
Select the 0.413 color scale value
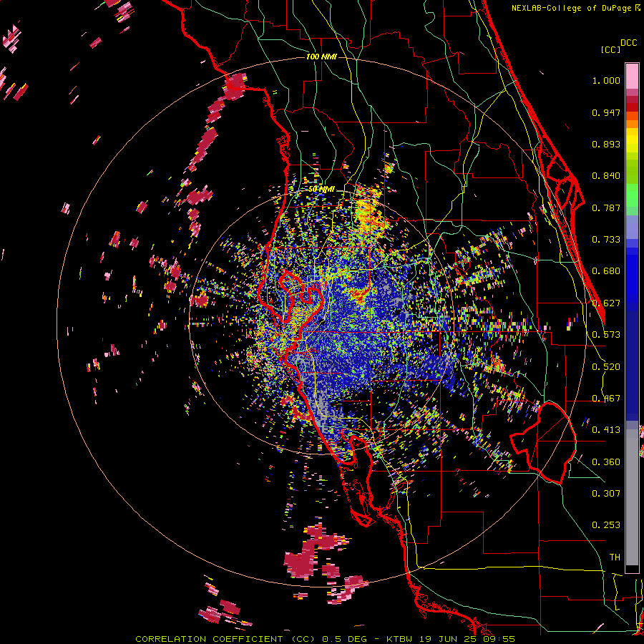(x=606, y=430)
